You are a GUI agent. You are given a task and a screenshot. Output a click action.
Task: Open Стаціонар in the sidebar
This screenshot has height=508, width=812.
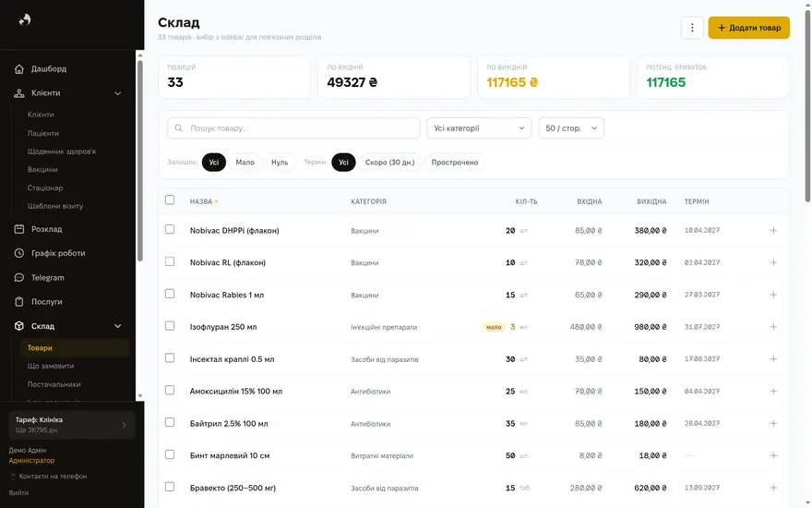coord(45,187)
